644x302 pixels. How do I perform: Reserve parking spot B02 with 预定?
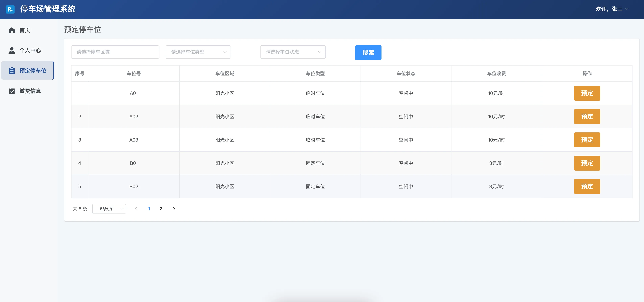pos(587,186)
